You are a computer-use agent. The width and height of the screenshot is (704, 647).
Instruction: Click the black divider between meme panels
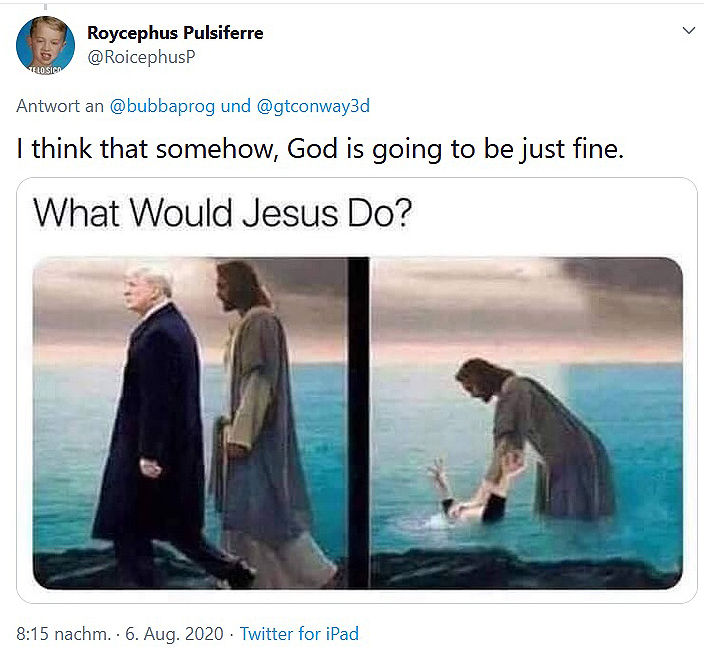coord(358,420)
